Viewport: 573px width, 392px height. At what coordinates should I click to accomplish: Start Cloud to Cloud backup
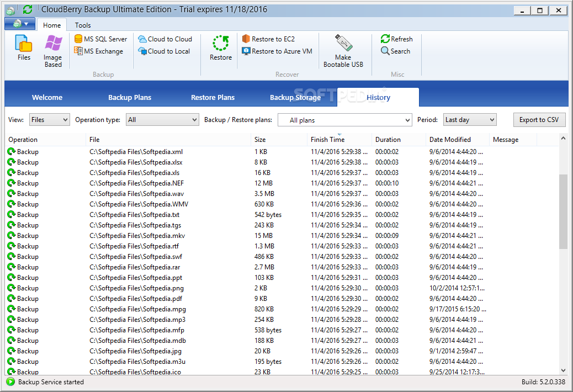(165, 39)
